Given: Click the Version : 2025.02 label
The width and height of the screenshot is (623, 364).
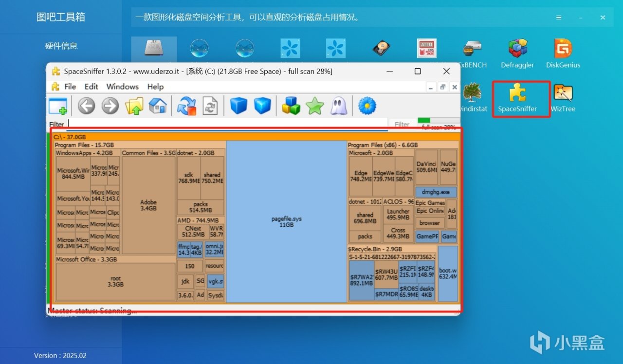Looking at the screenshot, I should [x=60, y=356].
